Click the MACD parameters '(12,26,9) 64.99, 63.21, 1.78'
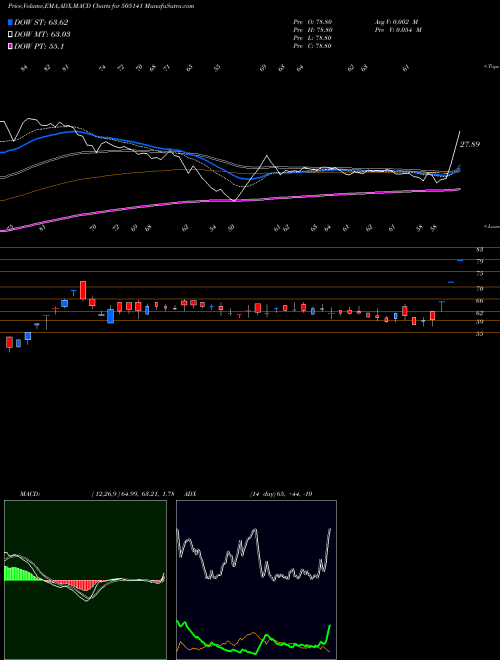This screenshot has width=500, height=660. (x=133, y=494)
